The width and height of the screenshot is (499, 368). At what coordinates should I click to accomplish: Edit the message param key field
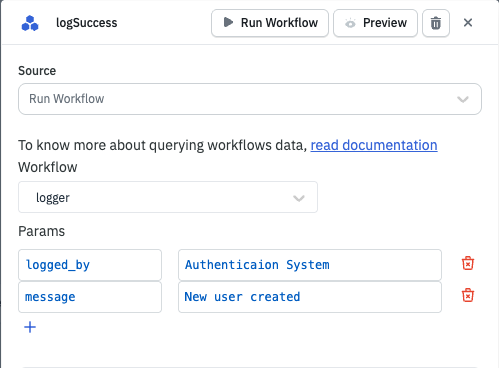click(x=90, y=297)
